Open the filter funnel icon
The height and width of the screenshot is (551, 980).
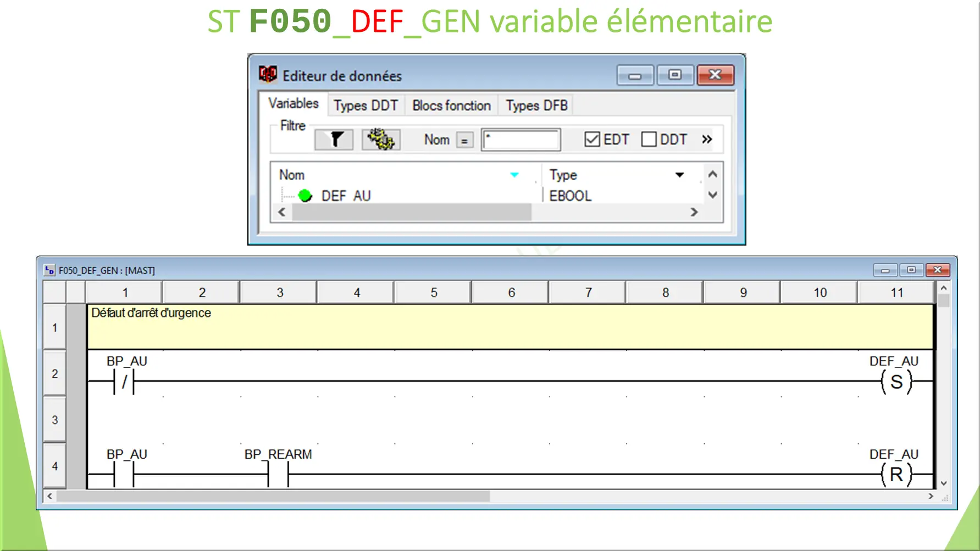tap(333, 140)
